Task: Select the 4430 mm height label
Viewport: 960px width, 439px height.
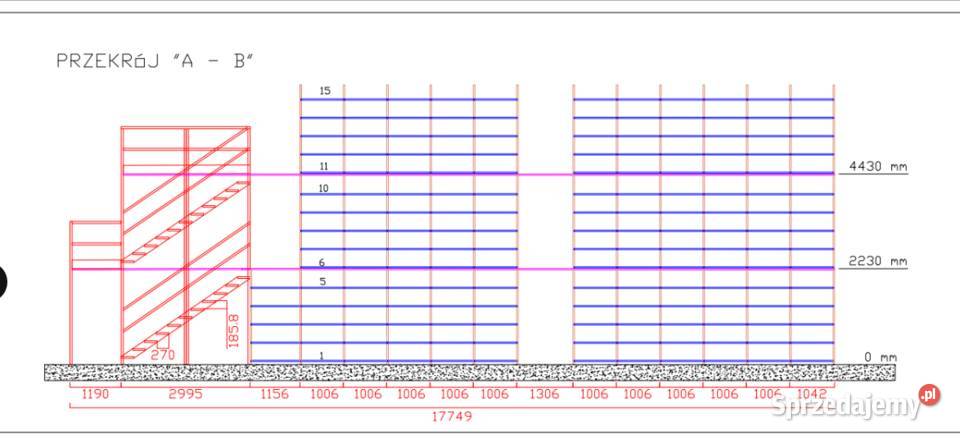Action: 877,167
